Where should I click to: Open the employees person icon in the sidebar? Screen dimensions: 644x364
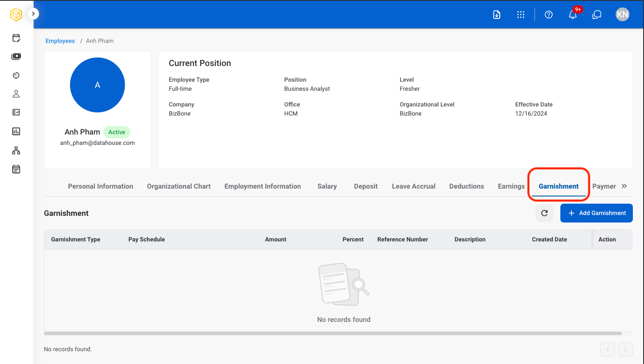16,94
